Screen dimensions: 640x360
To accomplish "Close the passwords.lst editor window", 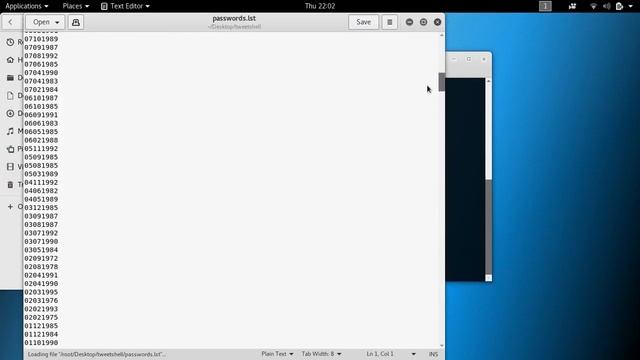I will (x=438, y=22).
